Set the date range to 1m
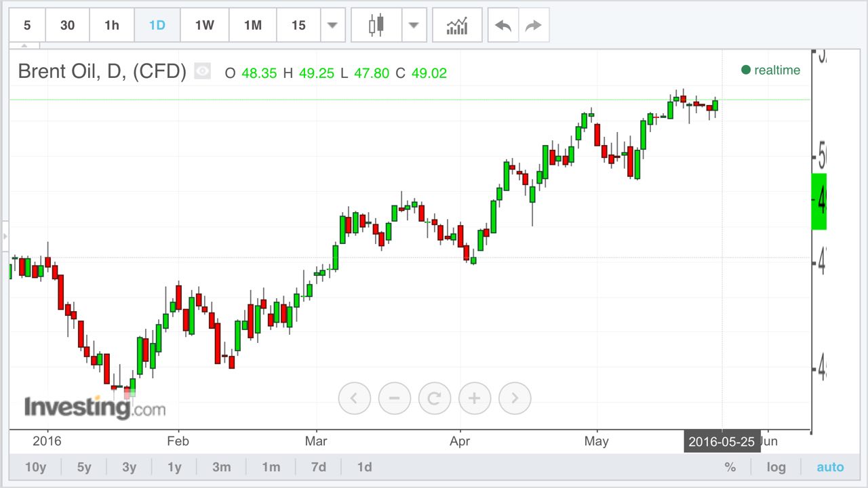 pyautogui.click(x=271, y=467)
